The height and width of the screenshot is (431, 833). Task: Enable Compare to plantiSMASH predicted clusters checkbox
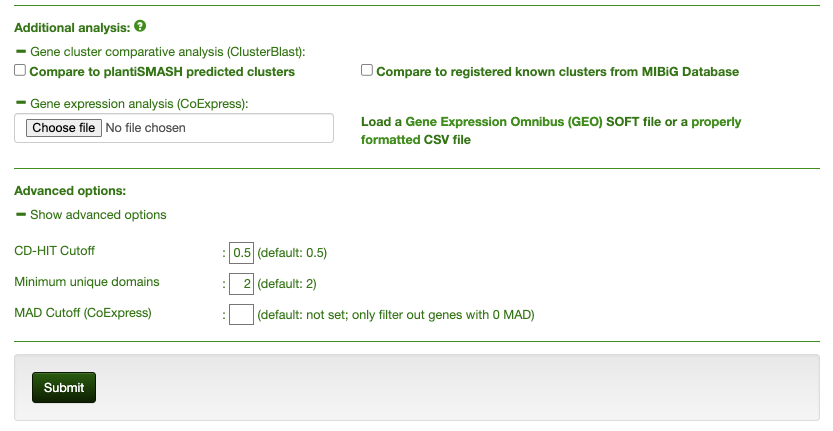20,70
